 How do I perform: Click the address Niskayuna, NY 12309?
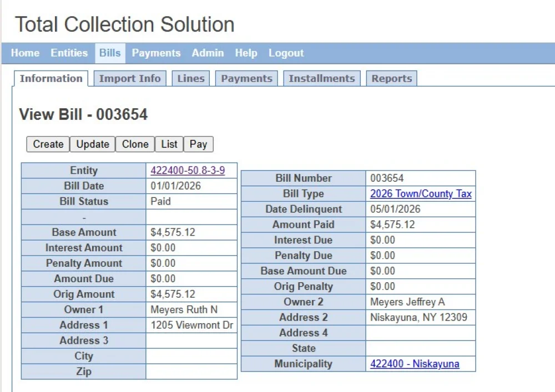coord(418,317)
